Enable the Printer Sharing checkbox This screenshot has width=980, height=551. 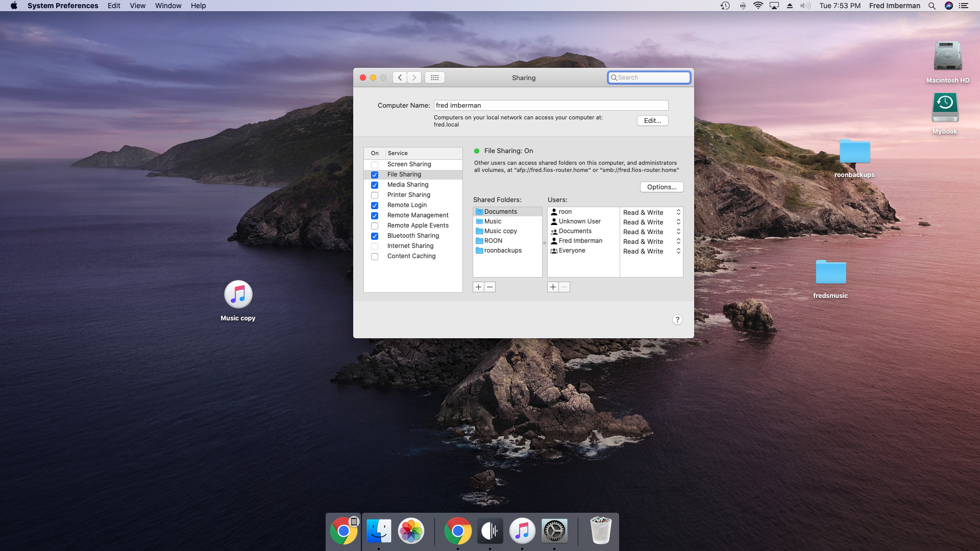[x=375, y=195]
